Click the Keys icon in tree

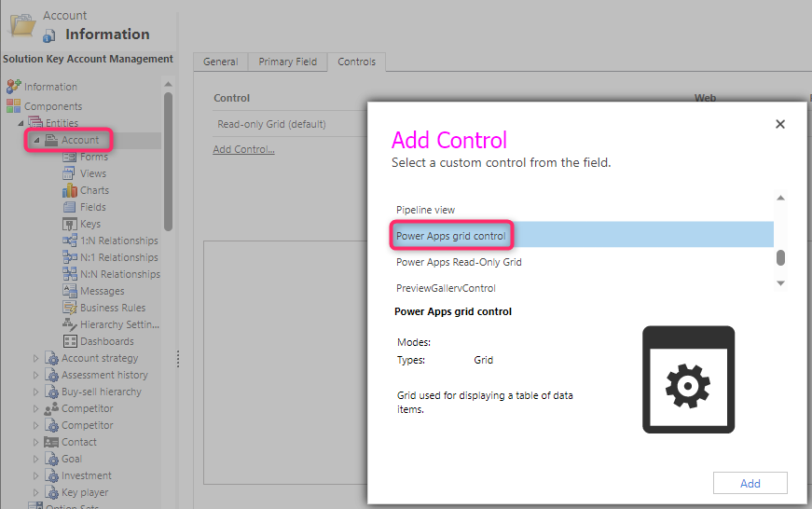69,225
